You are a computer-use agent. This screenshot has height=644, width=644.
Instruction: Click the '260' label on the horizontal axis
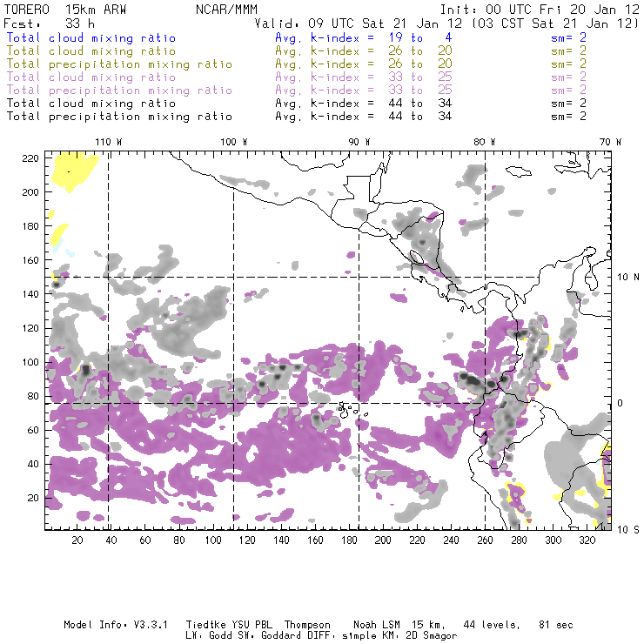(x=485, y=540)
